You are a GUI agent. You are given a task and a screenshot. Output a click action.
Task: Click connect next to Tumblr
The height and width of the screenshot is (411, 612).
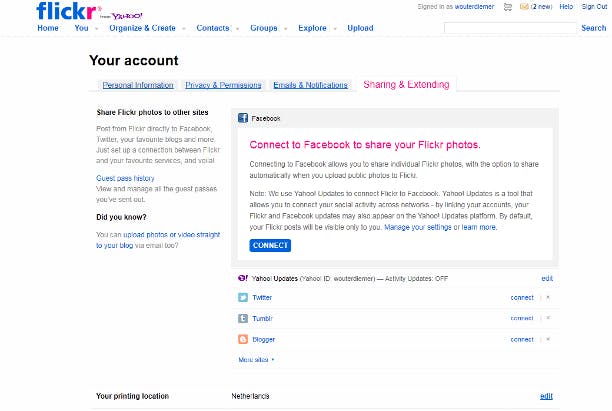pos(522,318)
